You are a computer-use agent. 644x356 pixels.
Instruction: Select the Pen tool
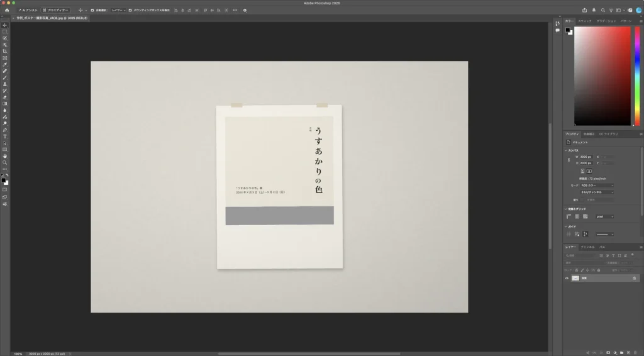pyautogui.click(x=5, y=130)
